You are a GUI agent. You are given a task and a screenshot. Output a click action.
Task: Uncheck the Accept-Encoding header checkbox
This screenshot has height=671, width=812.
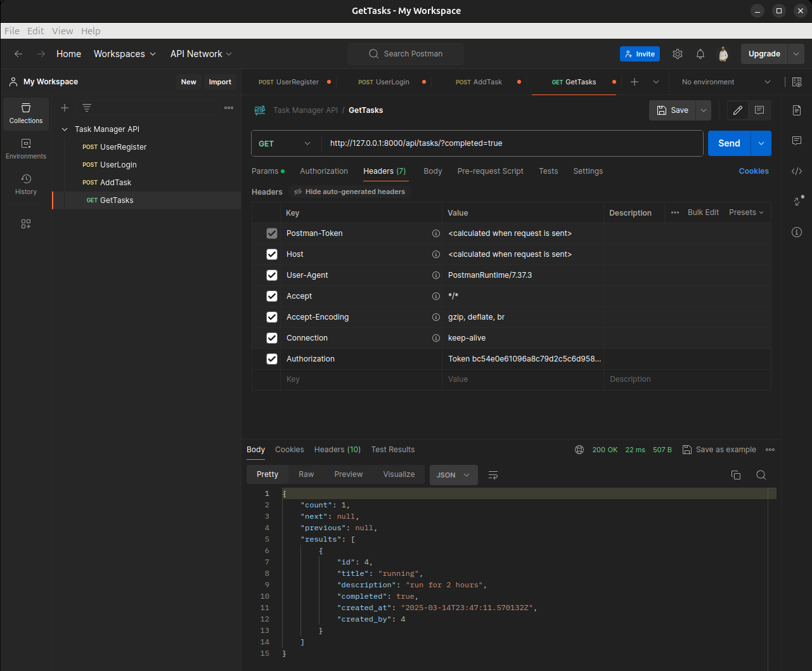pos(272,317)
